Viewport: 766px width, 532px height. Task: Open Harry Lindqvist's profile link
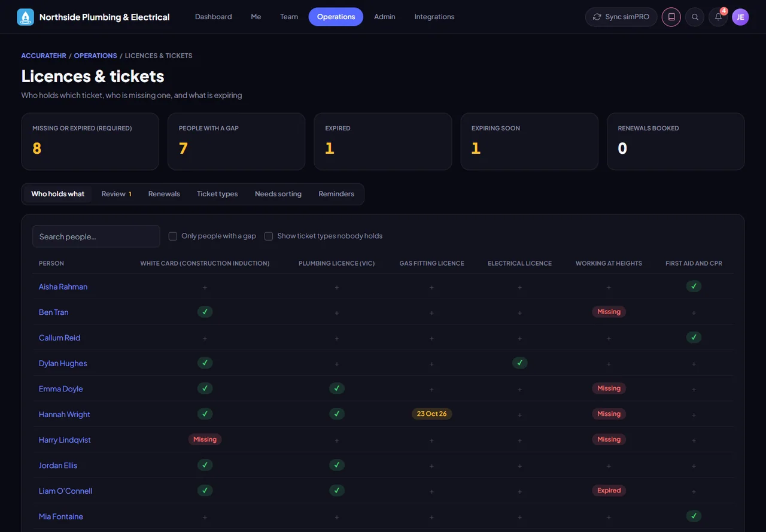pyautogui.click(x=65, y=440)
